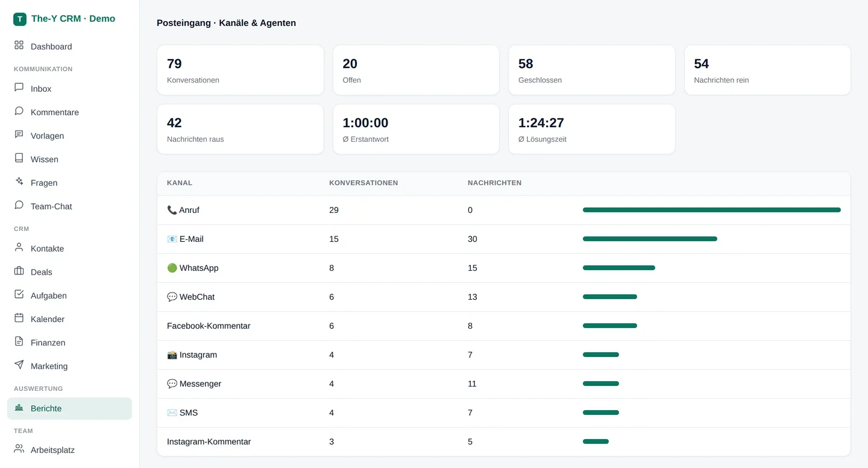This screenshot has width=868, height=468.
Task: Click the NACHRICHTEN column header
Action: tap(495, 183)
